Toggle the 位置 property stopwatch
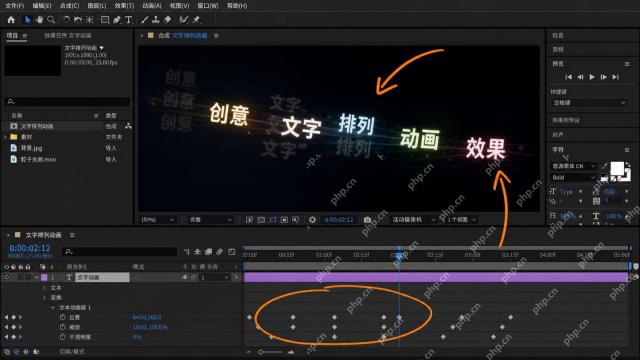Screen dimensions: 640x360 click(x=62, y=317)
